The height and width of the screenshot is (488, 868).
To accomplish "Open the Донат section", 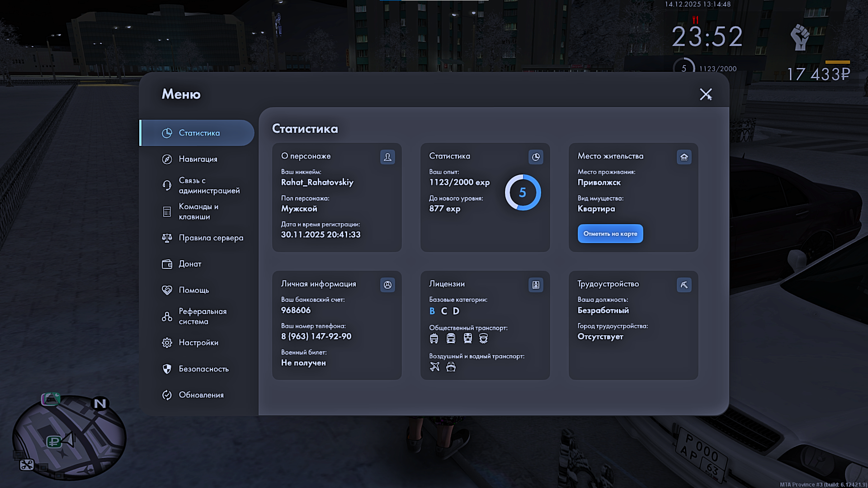I will 189,264.
